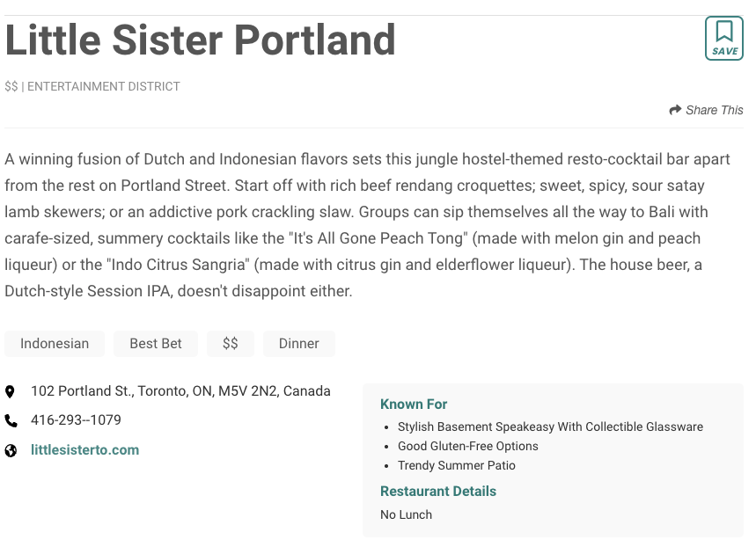Click the Share This text
Image resolution: width=756 pixels, height=554 pixels.
point(714,110)
